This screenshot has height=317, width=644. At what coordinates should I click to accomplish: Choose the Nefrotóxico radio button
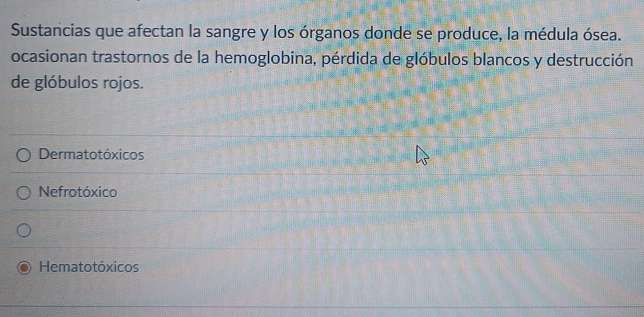point(24,193)
